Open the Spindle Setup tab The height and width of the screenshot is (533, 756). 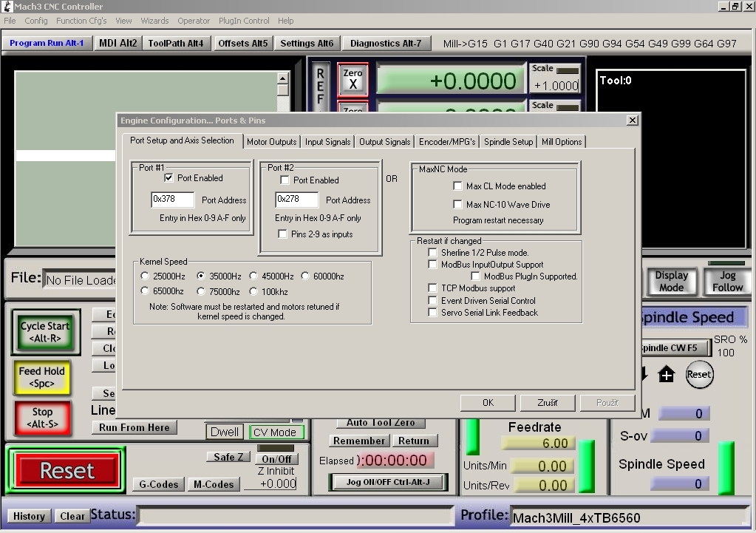(508, 142)
